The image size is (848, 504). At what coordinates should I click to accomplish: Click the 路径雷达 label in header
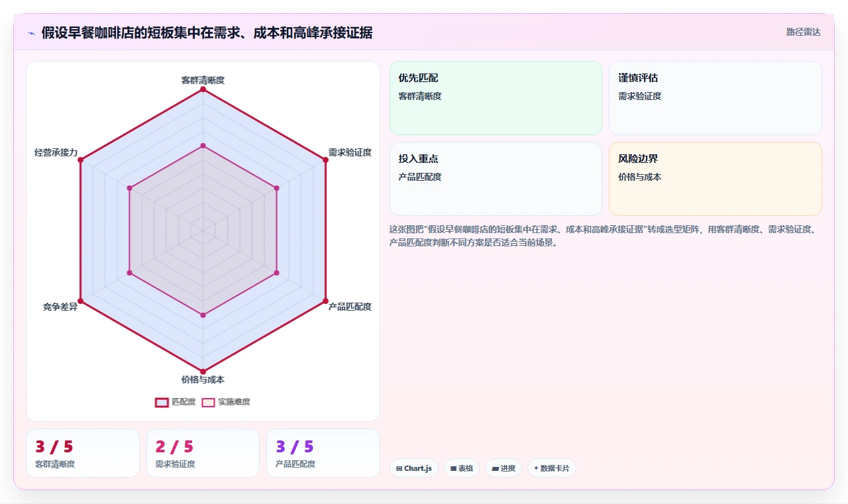coord(803,32)
